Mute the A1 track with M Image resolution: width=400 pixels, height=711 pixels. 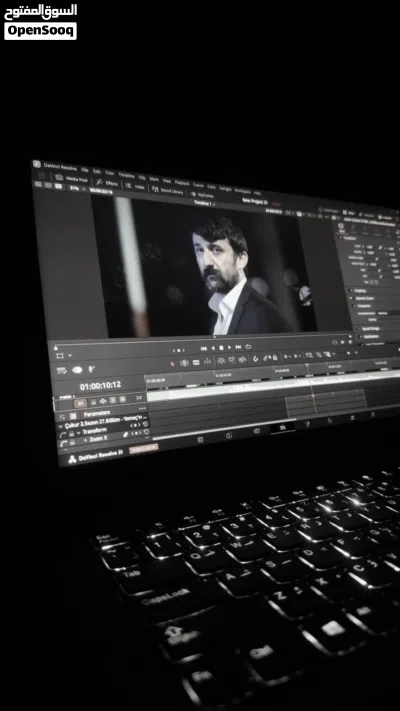pos(122,399)
